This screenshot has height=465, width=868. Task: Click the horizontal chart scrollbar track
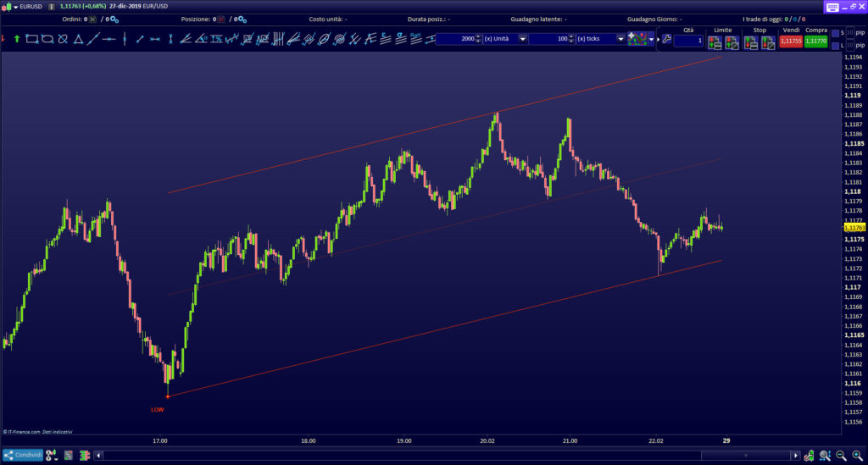(424, 456)
